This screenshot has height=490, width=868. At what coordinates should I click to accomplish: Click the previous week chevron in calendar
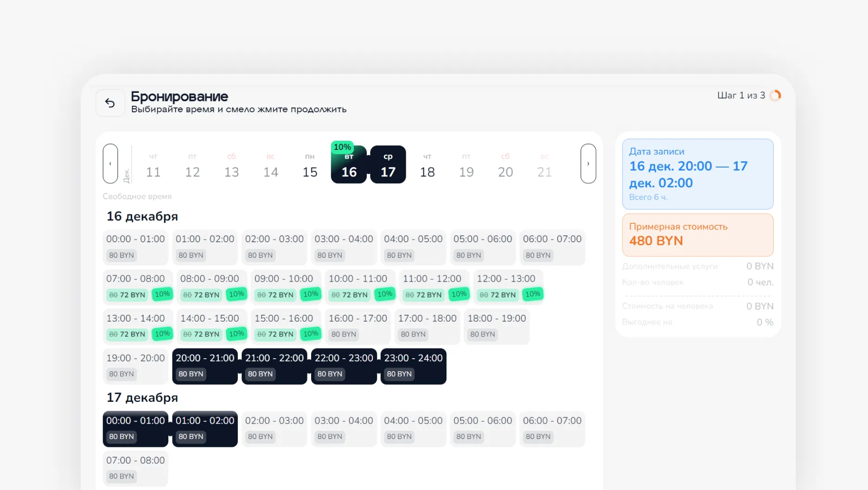click(110, 163)
